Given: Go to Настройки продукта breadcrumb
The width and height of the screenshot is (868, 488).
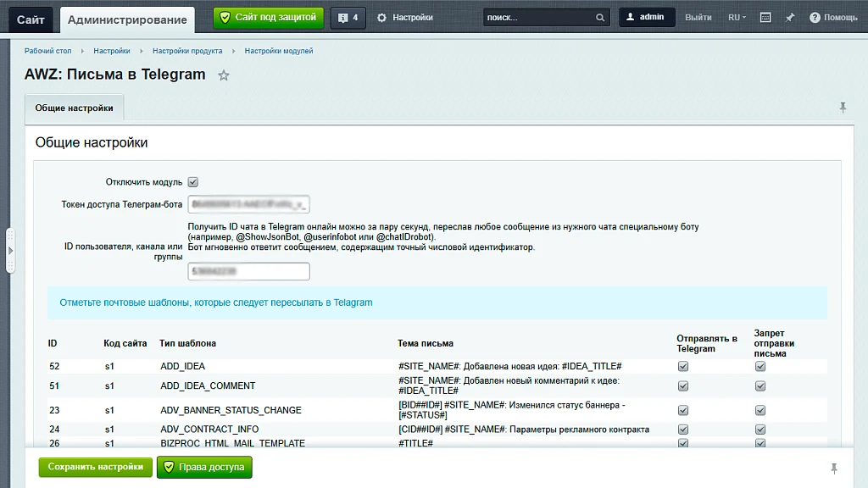Looking at the screenshot, I should tap(187, 51).
